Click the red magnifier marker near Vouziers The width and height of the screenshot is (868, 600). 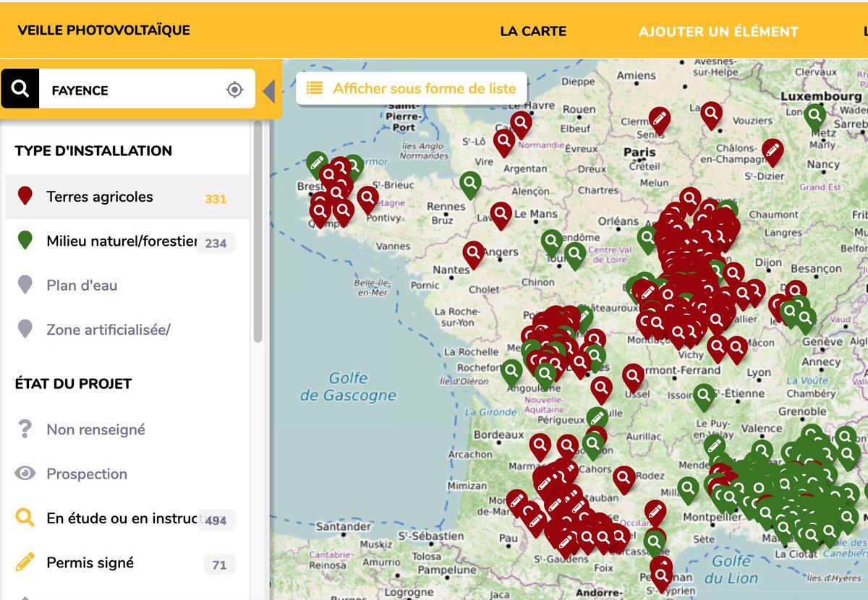pyautogui.click(x=711, y=116)
